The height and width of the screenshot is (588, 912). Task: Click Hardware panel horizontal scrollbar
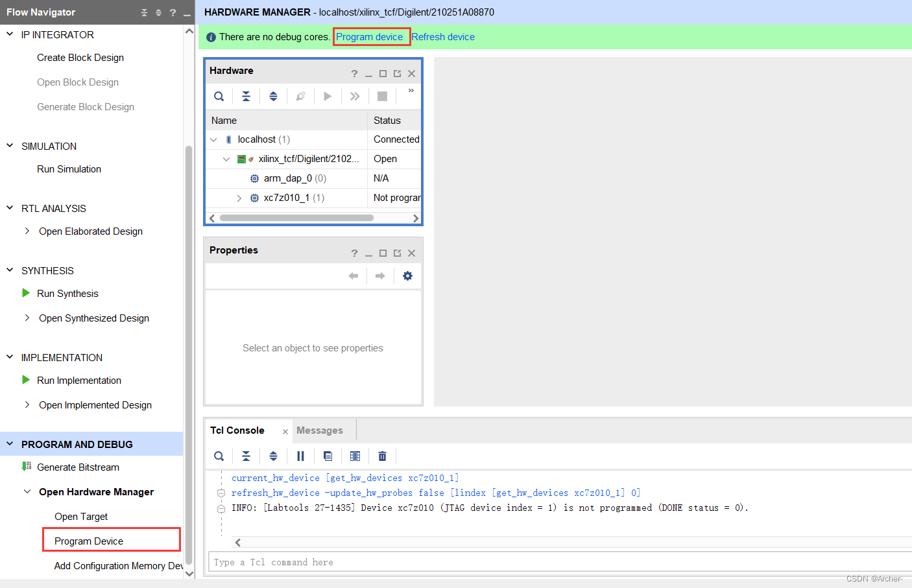click(296, 218)
